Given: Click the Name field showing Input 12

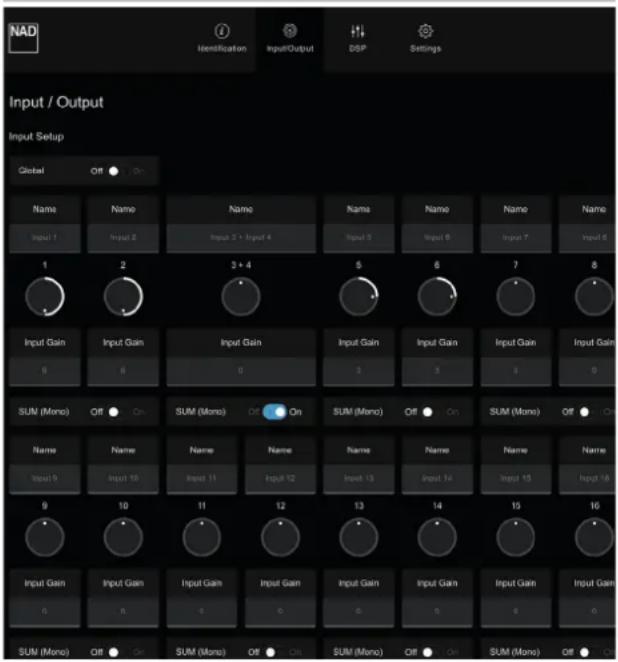Looking at the screenshot, I should click(x=280, y=478).
